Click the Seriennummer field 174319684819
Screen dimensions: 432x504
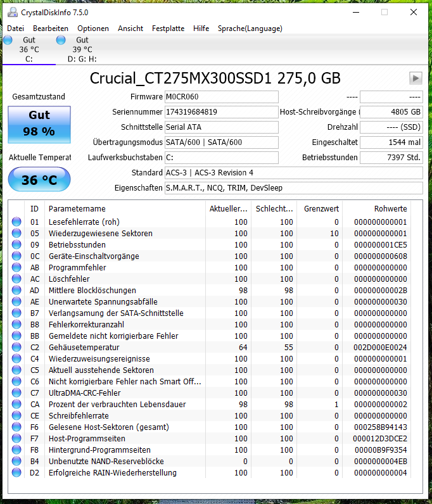pyautogui.click(x=222, y=112)
